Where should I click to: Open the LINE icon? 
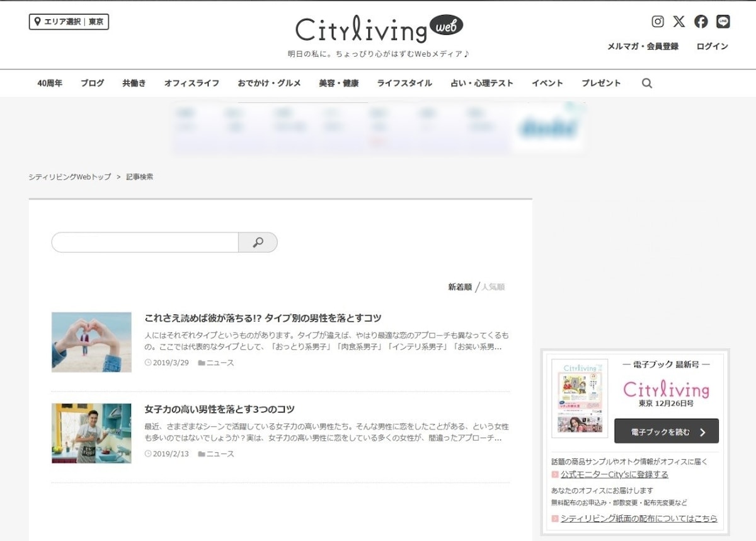point(723,21)
